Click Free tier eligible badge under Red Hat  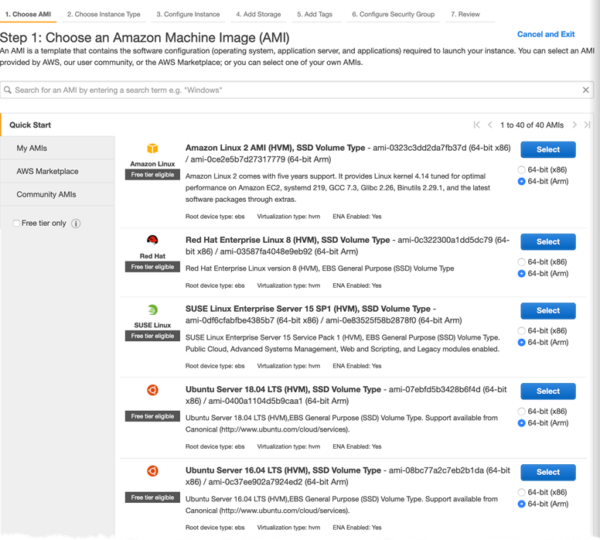coord(152,267)
